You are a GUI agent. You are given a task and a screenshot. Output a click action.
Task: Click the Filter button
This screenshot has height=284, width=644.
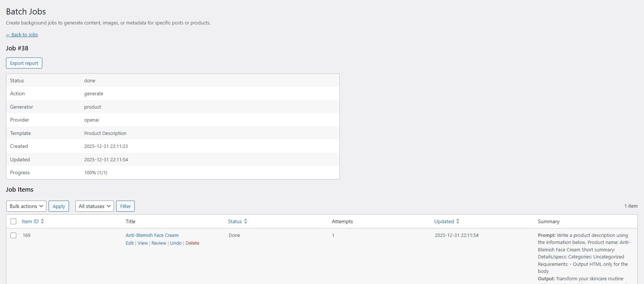tap(125, 206)
